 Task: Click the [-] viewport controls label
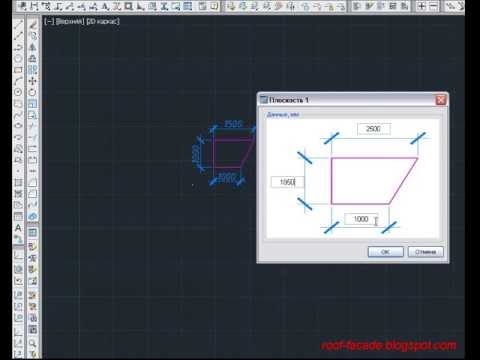pos(49,21)
